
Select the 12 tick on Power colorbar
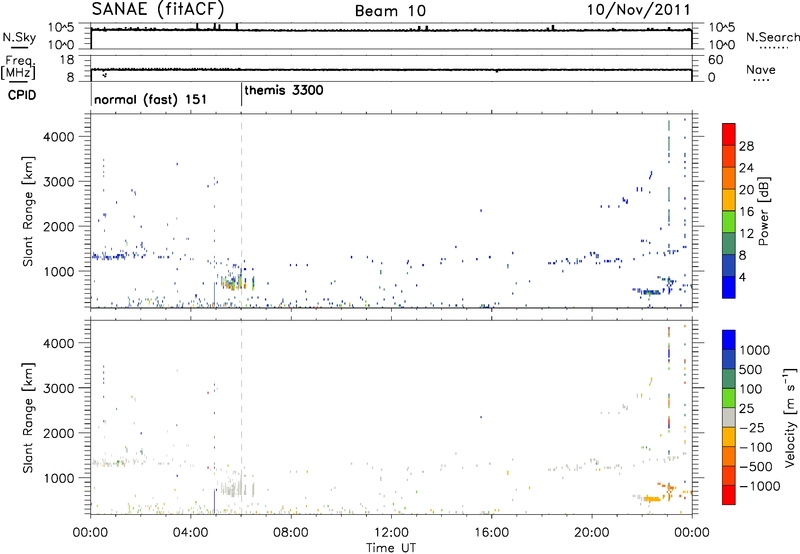(x=746, y=234)
